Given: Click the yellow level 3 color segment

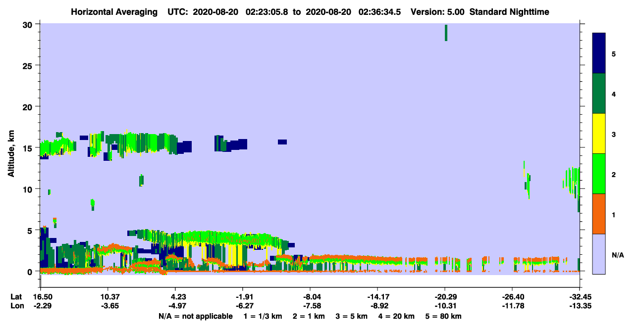Looking at the screenshot, I should click(x=599, y=134).
